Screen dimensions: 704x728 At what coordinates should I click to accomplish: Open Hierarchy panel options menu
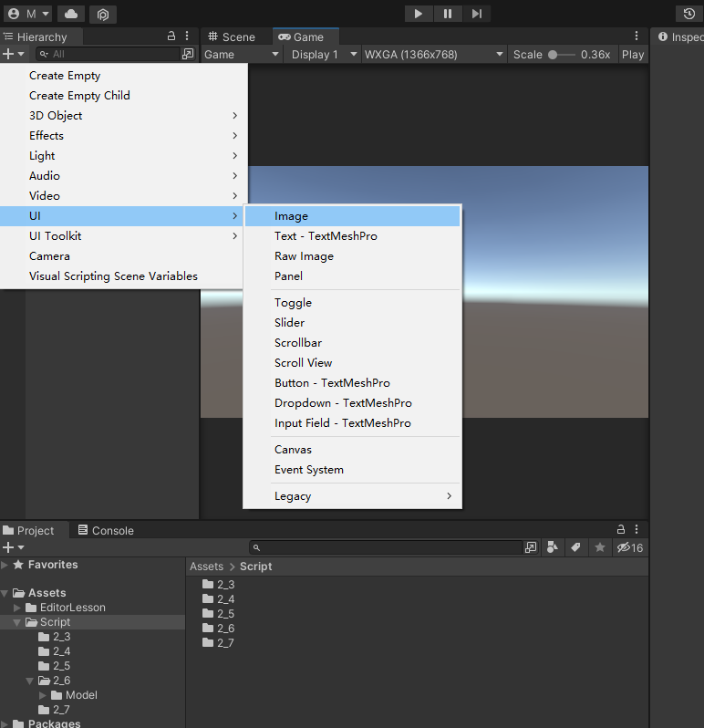pyautogui.click(x=187, y=36)
